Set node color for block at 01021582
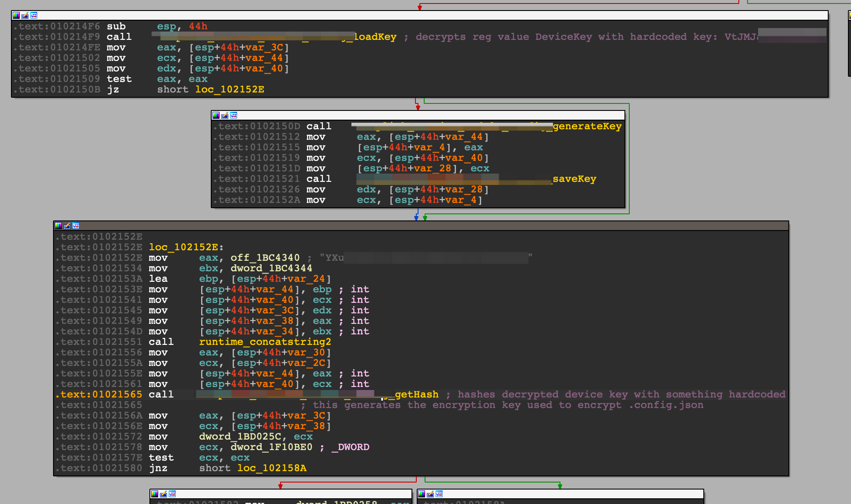This screenshot has height=504, width=851. pyautogui.click(x=155, y=494)
